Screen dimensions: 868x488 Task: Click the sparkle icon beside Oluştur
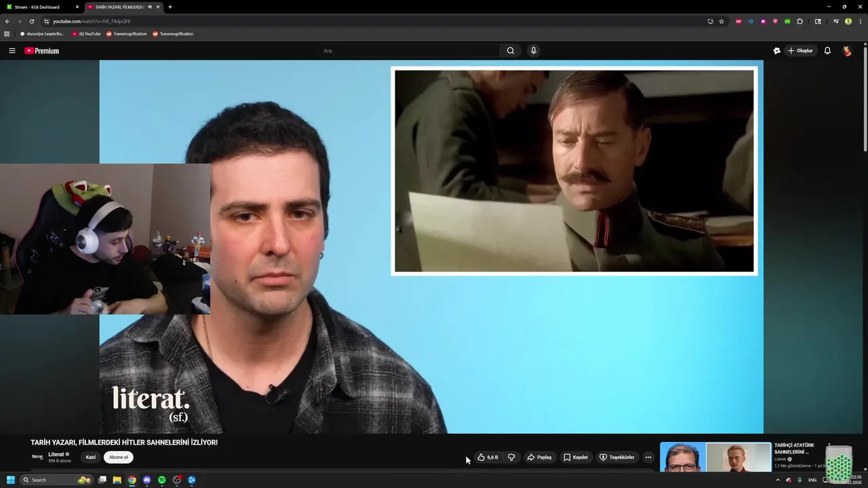[x=776, y=51]
